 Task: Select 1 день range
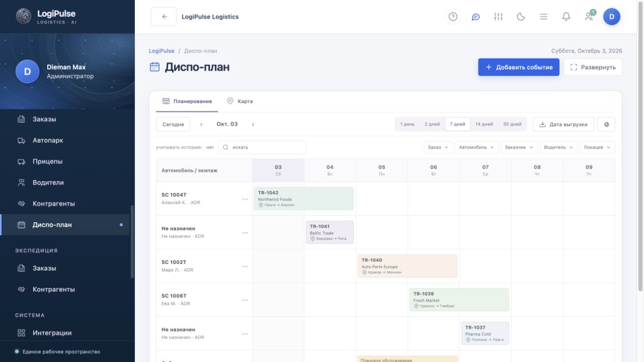pos(407,124)
